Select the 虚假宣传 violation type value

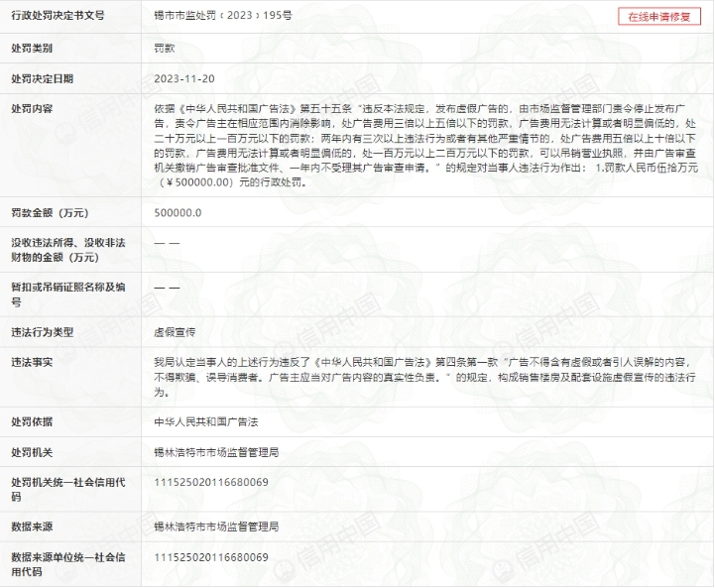(175, 332)
